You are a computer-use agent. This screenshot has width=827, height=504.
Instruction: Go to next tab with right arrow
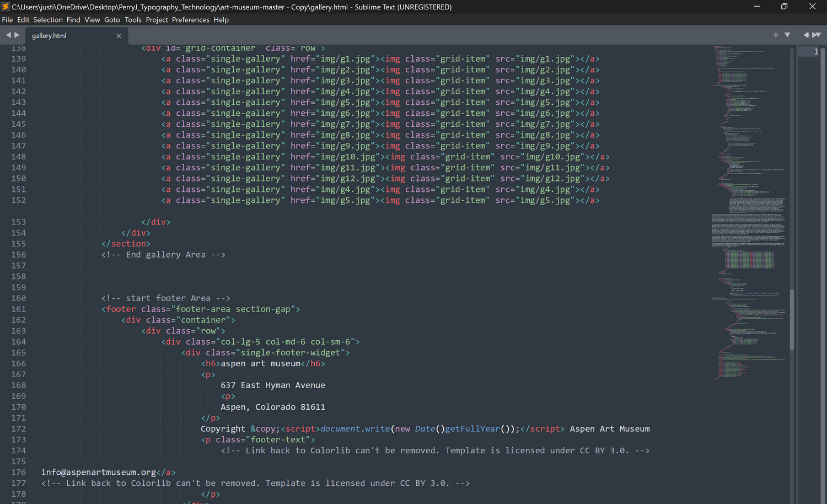[17, 35]
